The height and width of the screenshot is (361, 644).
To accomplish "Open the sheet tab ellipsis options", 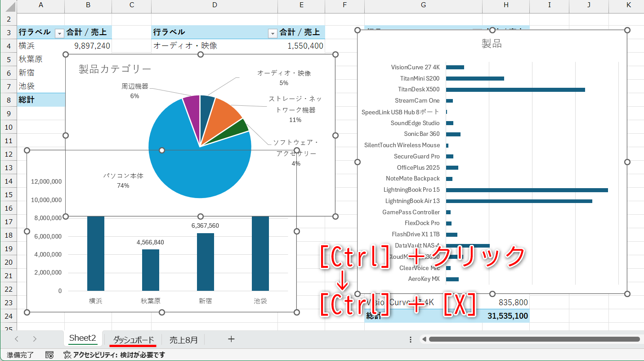I will click(x=410, y=339).
